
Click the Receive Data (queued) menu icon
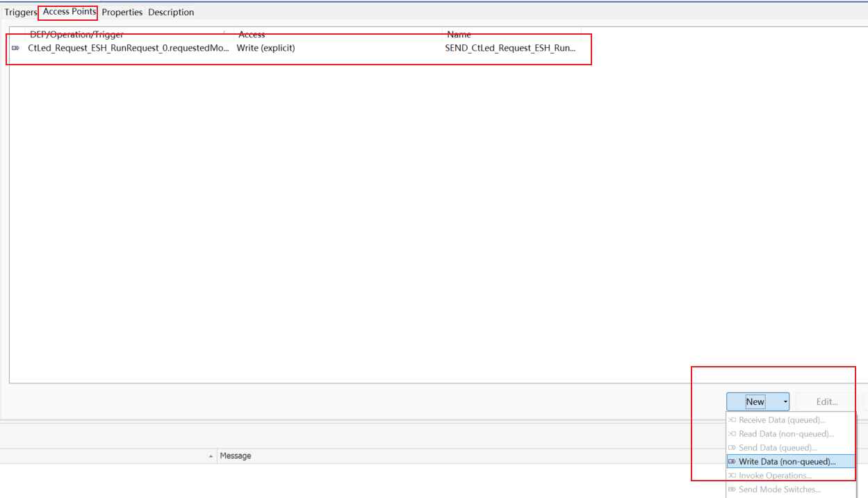732,420
